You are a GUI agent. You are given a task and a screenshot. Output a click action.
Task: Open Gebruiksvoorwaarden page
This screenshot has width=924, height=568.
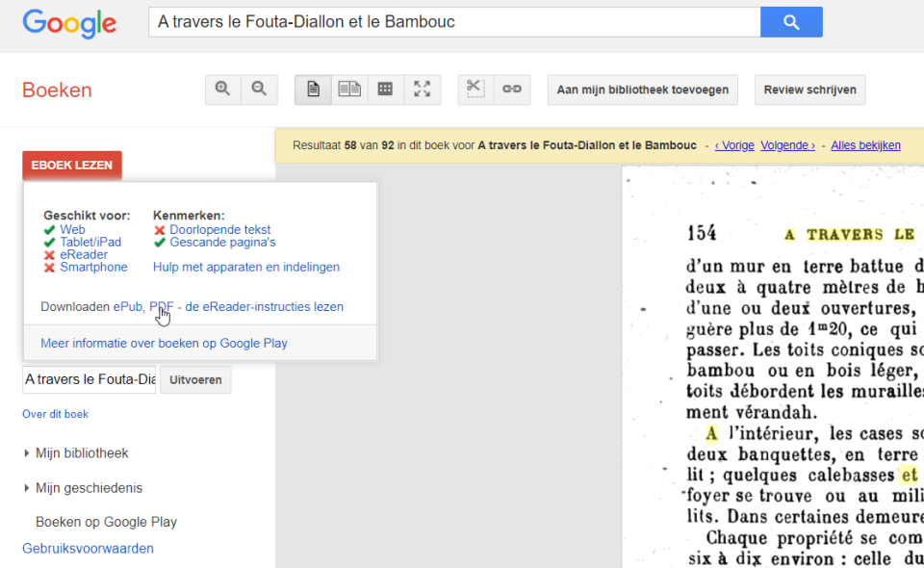pyautogui.click(x=88, y=548)
